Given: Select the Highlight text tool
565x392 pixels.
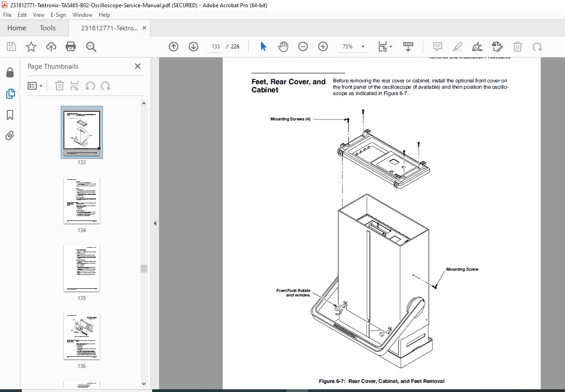Looking at the screenshot, I should tap(458, 47).
